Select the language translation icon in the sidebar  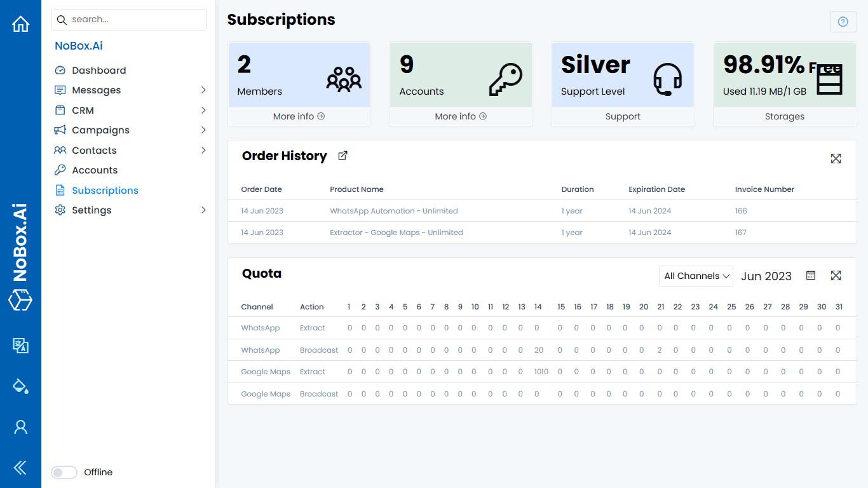pyautogui.click(x=20, y=346)
